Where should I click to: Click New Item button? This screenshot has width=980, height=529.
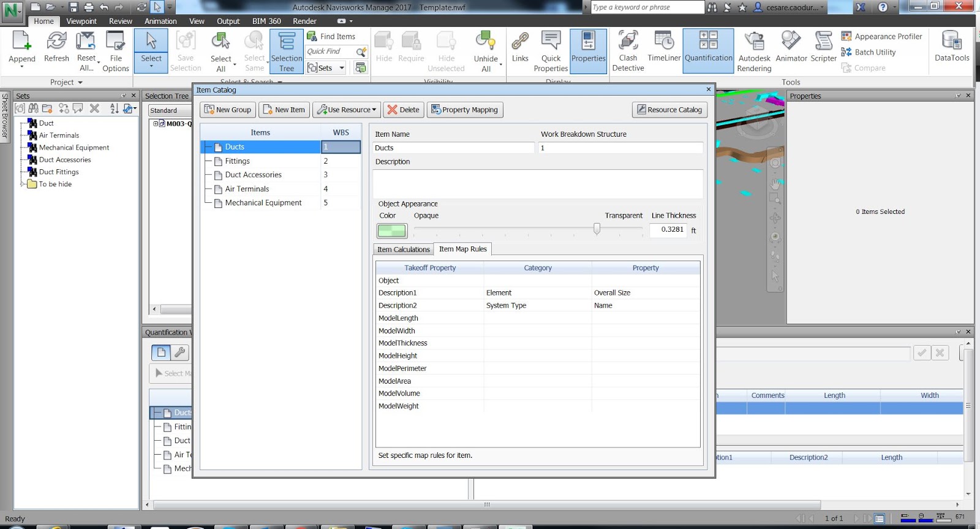pos(284,110)
